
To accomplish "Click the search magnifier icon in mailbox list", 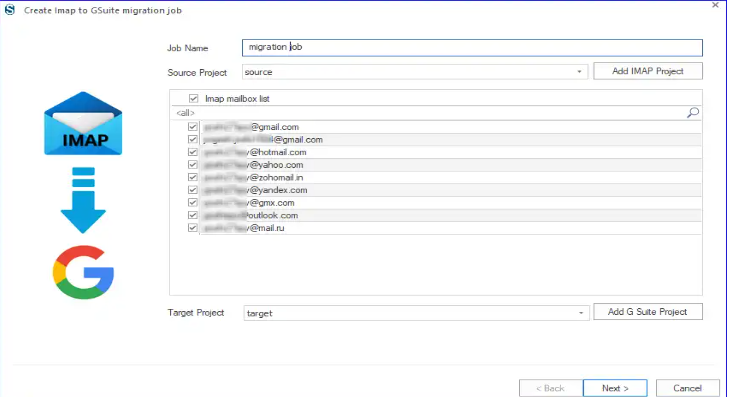I will pos(693,112).
